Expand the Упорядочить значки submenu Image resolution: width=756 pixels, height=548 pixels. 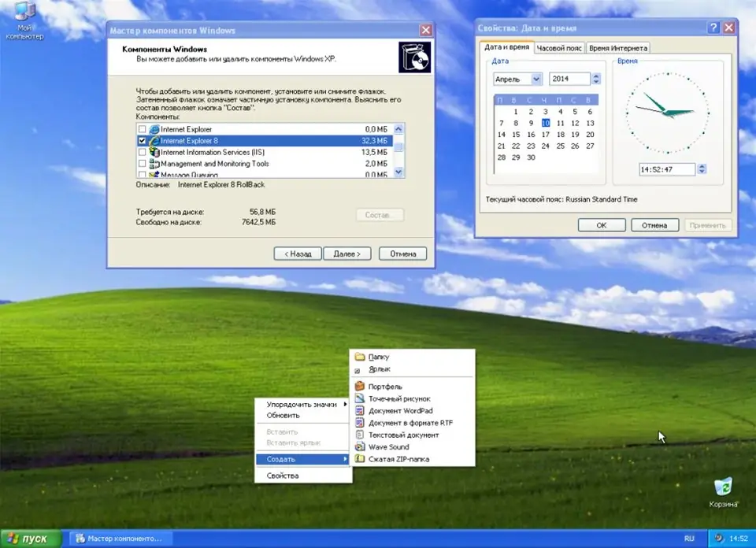pos(303,405)
